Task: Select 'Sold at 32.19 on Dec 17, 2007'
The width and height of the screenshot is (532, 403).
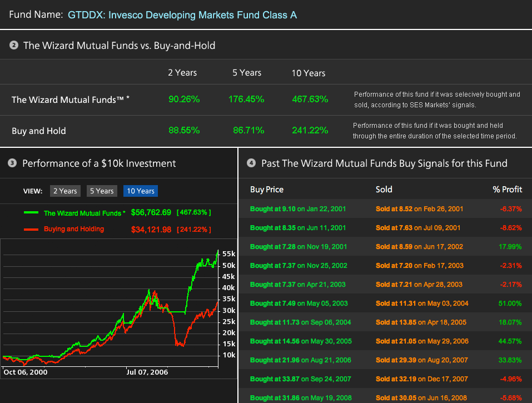Action: (x=422, y=379)
